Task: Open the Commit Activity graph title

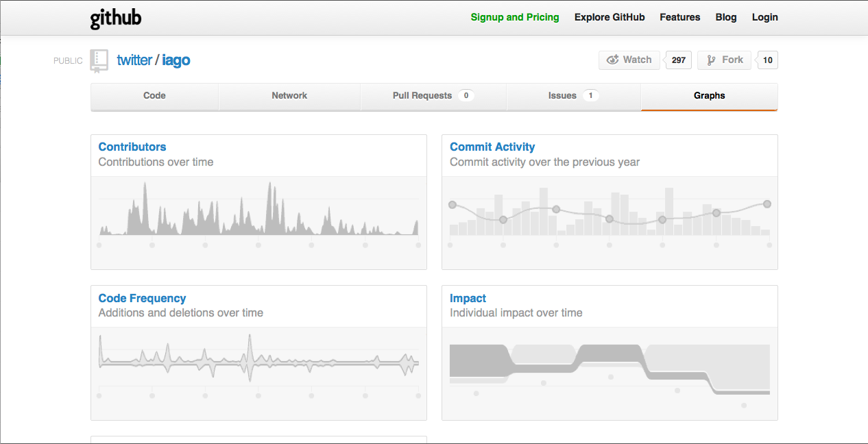Action: pos(492,147)
